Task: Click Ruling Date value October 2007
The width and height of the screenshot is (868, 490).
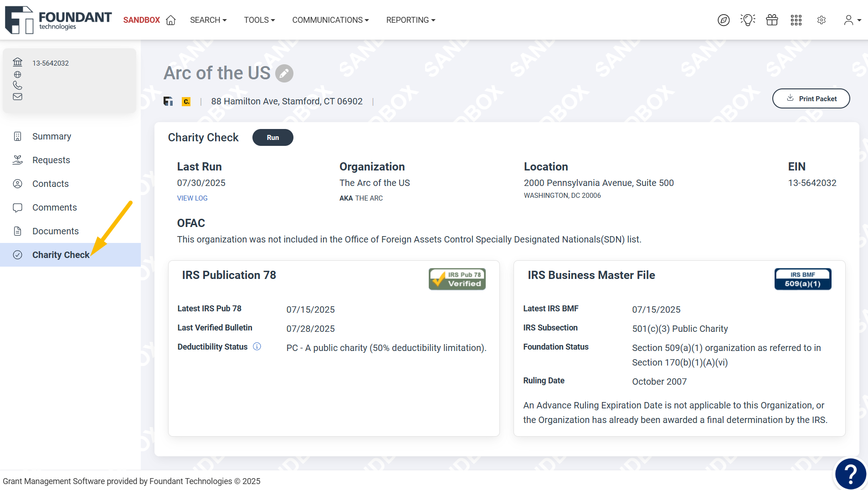Action: click(x=659, y=382)
